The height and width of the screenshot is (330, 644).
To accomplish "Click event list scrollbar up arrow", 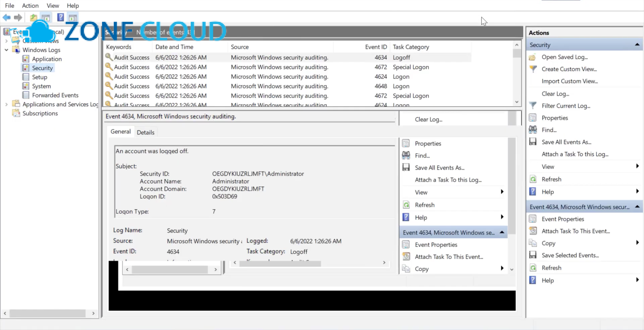I will point(517,45).
